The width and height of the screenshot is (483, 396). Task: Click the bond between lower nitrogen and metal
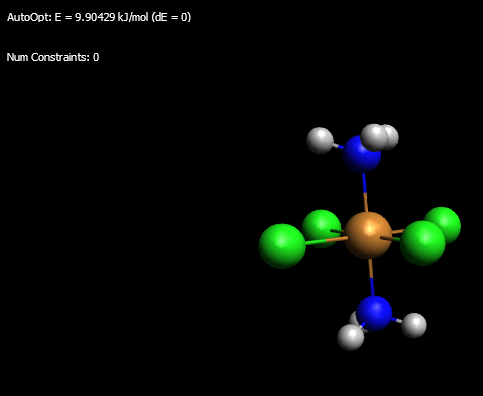(x=371, y=277)
